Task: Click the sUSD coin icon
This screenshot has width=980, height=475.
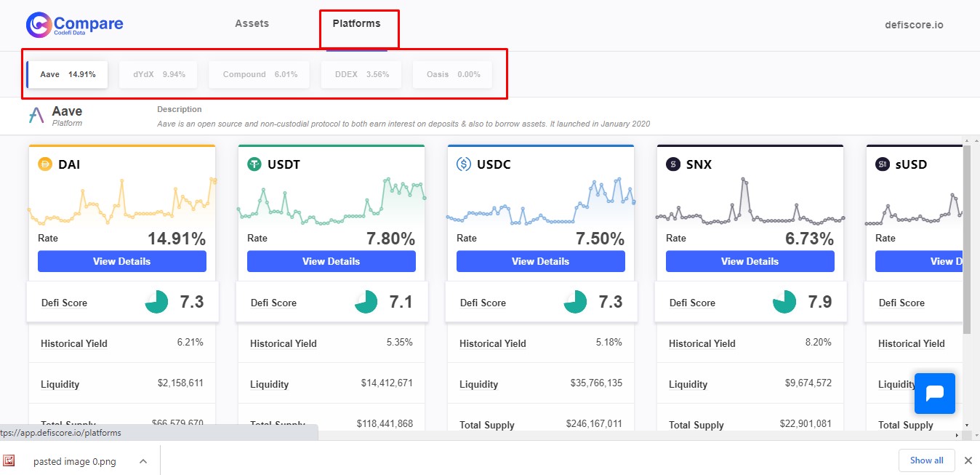Action: click(883, 164)
